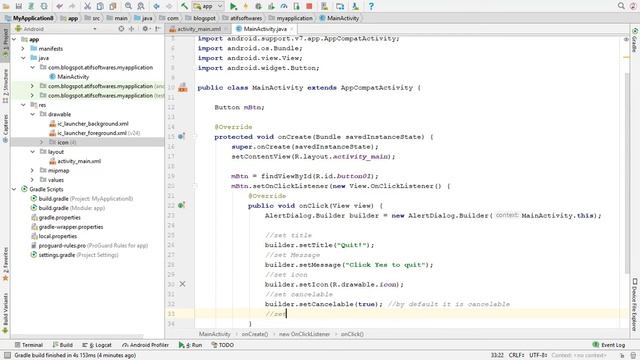Click the Redo arrow in toolbar
Viewport: 640px width, 360px height.
72,6
